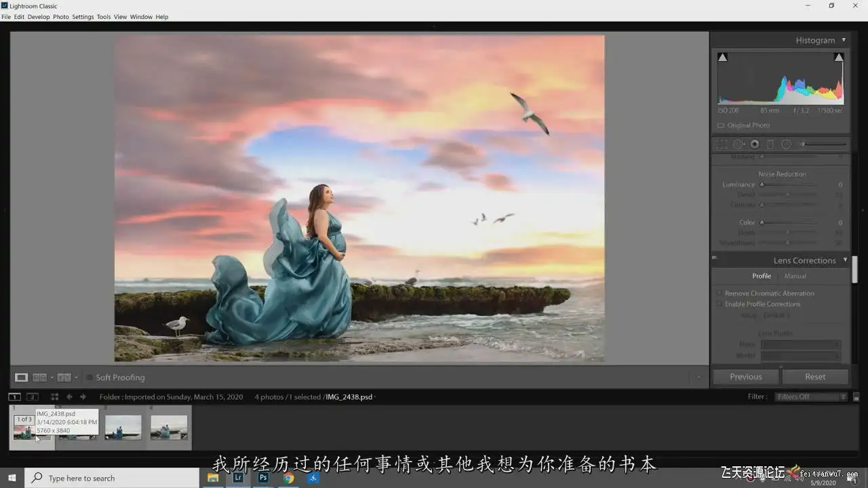Check Enable Profile Corrections
The width and height of the screenshot is (868, 488).
(x=719, y=304)
